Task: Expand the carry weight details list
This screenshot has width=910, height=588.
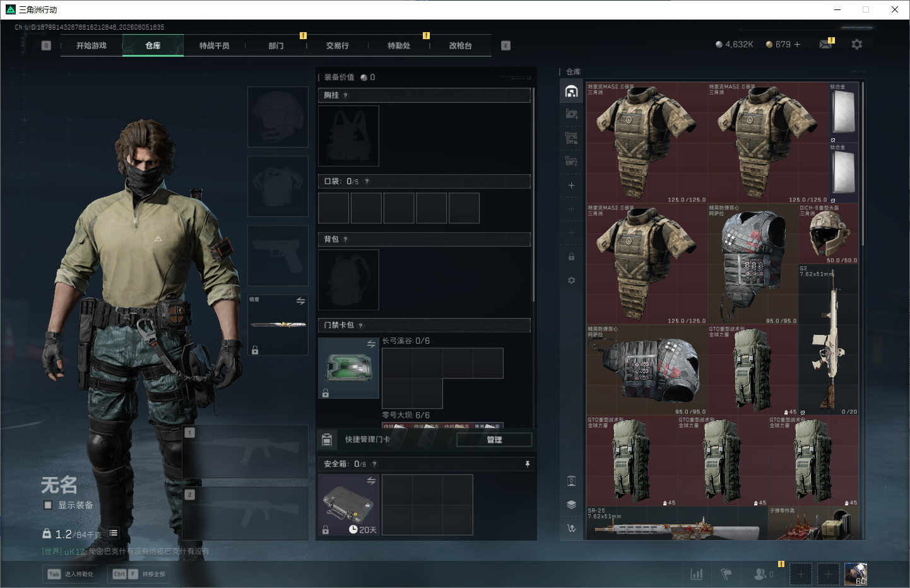Action: pos(114,533)
